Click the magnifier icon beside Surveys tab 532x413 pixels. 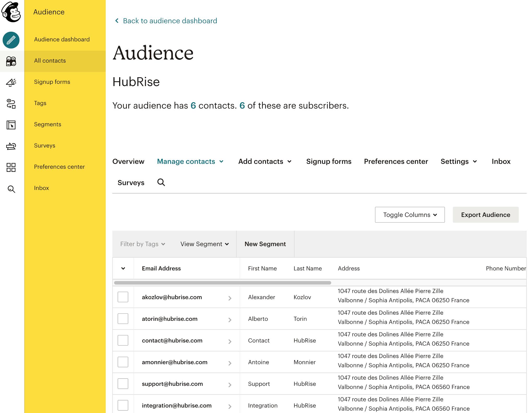click(161, 182)
